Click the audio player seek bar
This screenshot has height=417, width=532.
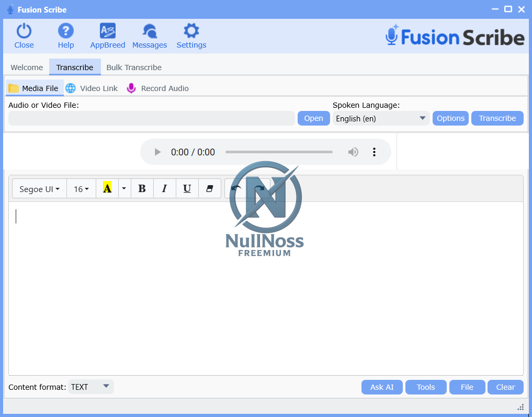pyautogui.click(x=279, y=152)
